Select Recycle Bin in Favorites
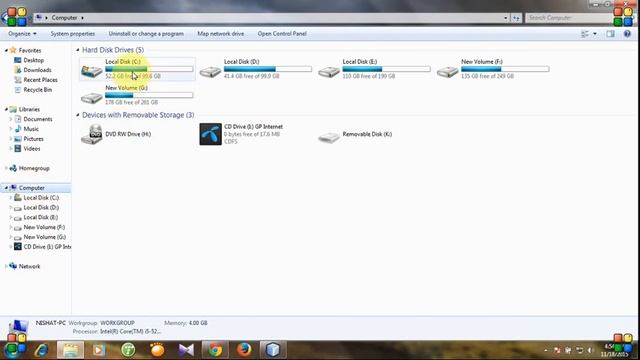This screenshot has height=360, width=640. point(38,90)
